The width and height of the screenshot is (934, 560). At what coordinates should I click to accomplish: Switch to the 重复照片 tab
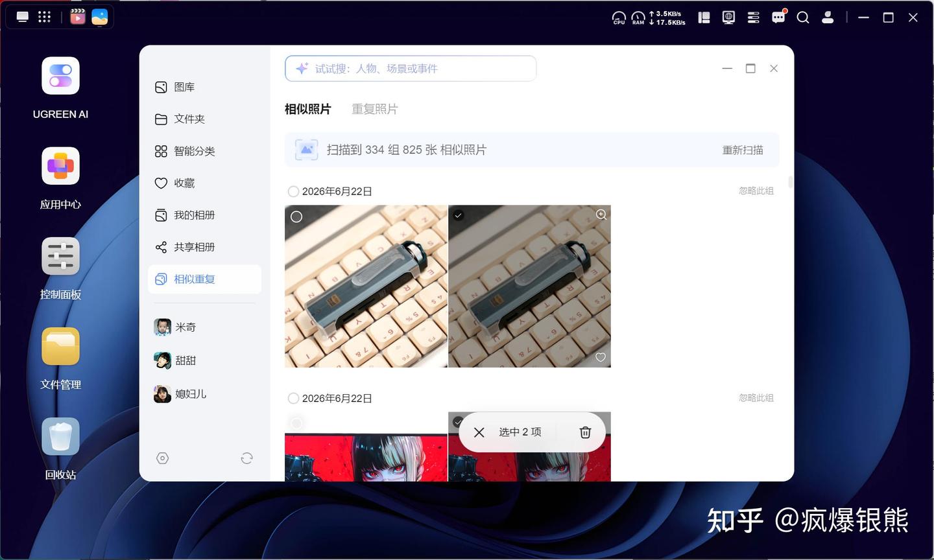[x=375, y=109]
